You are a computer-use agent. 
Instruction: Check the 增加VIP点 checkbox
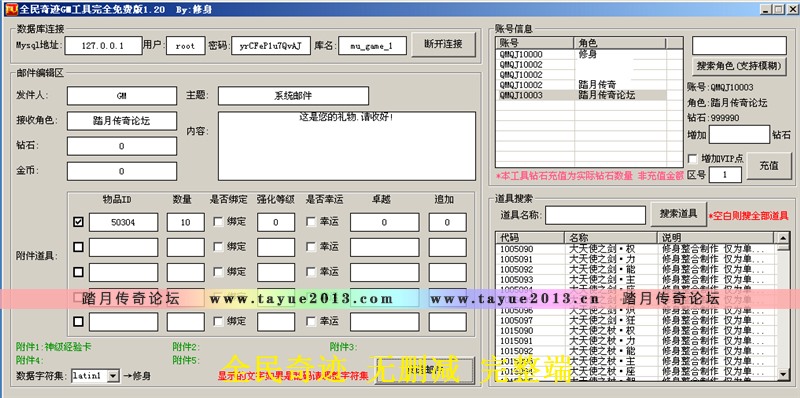[692, 159]
